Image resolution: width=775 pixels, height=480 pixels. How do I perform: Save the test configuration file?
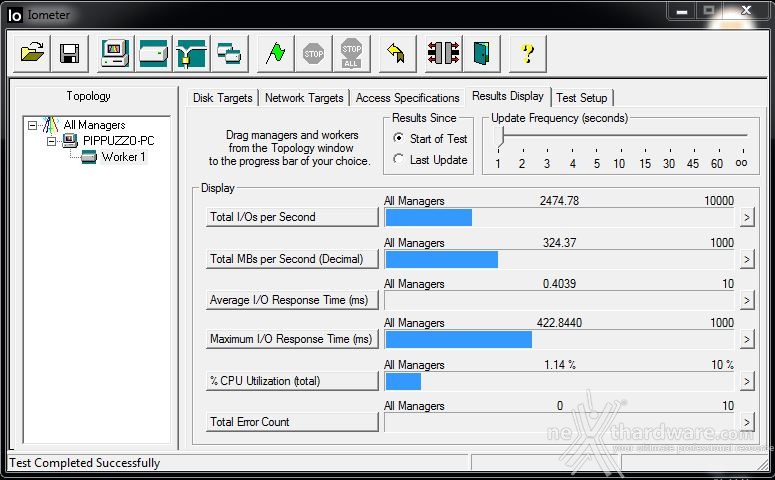click(x=70, y=53)
